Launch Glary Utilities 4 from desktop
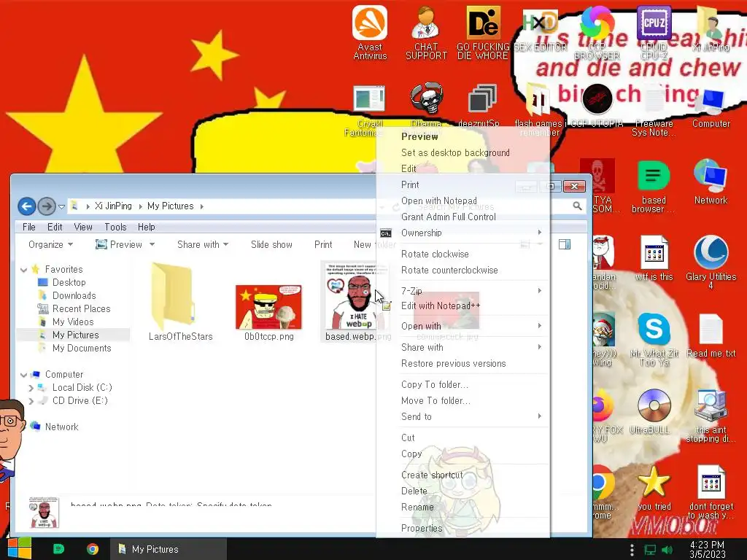 click(711, 262)
